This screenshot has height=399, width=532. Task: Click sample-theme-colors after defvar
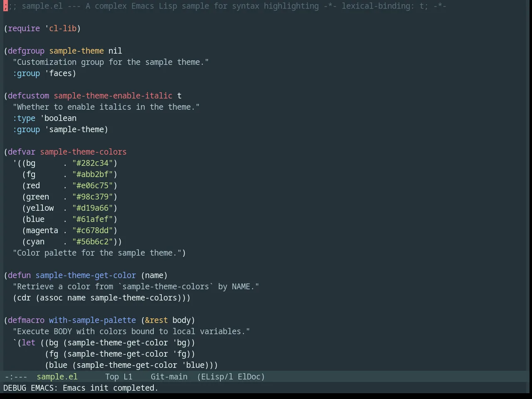83,152
